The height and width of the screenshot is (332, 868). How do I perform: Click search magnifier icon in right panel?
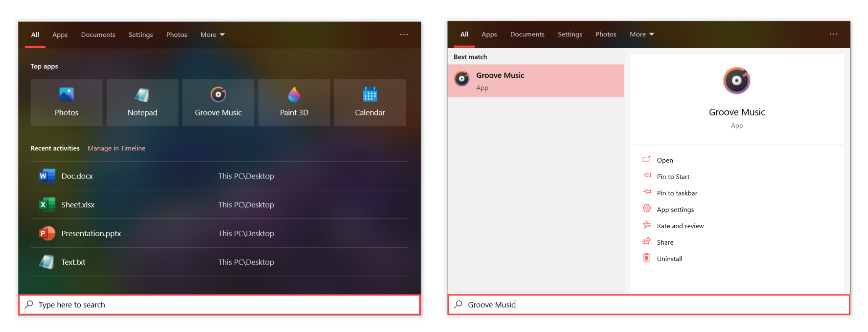pyautogui.click(x=458, y=304)
